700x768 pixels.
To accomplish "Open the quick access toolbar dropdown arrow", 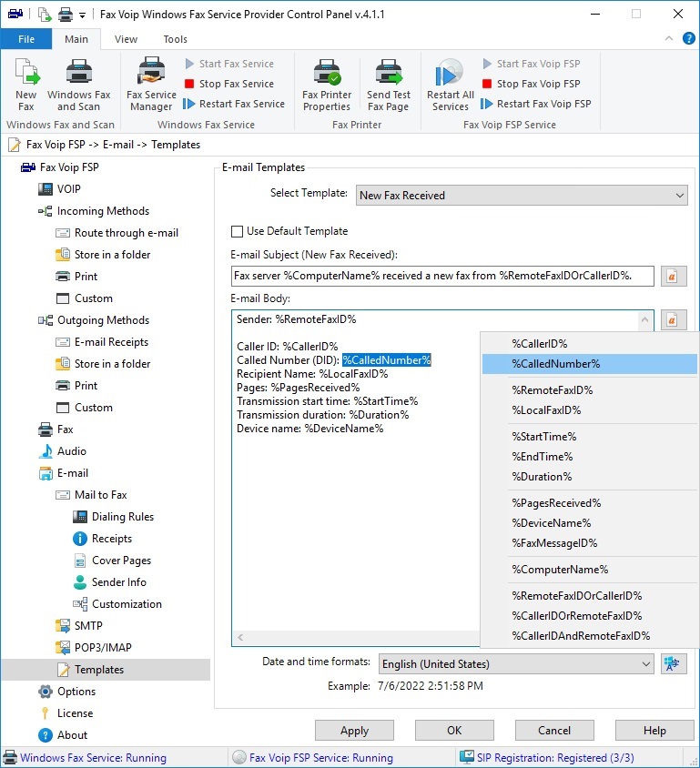I will [x=82, y=15].
